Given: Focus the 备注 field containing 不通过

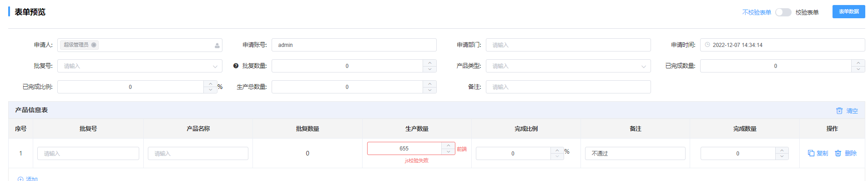Looking at the screenshot, I should (635, 154).
